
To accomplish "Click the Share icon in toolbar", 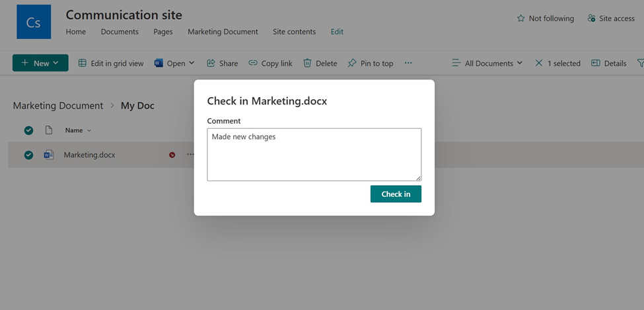I will tap(211, 63).
